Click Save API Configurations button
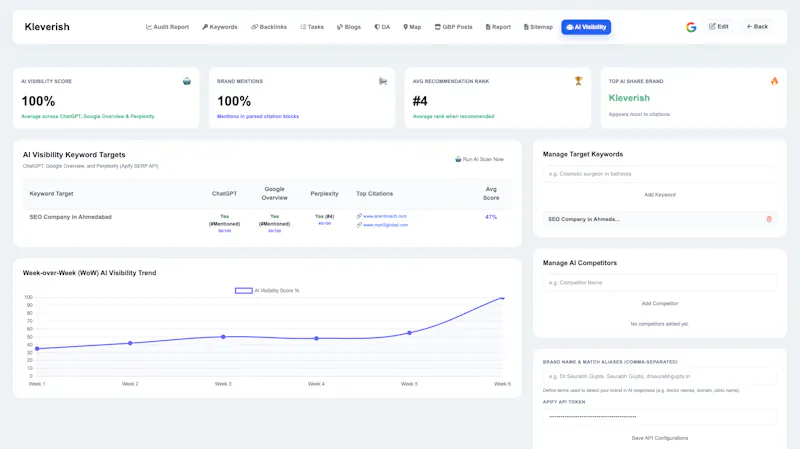The width and height of the screenshot is (800, 449). click(x=660, y=438)
